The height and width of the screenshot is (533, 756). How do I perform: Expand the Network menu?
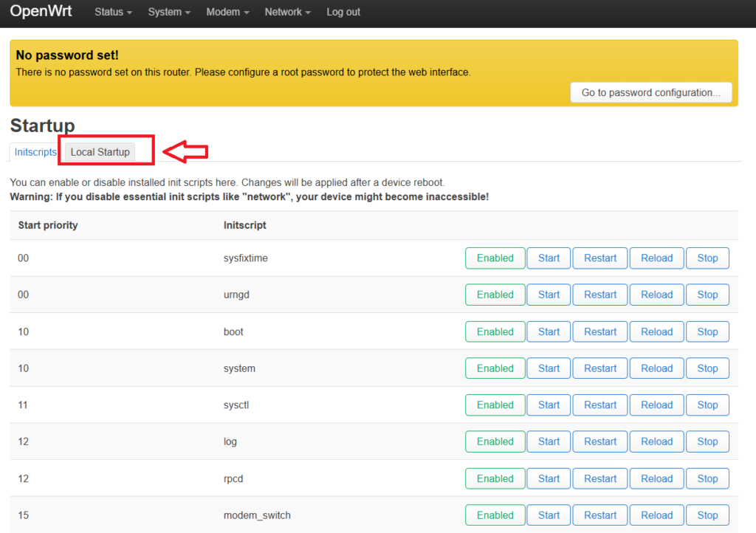click(287, 12)
